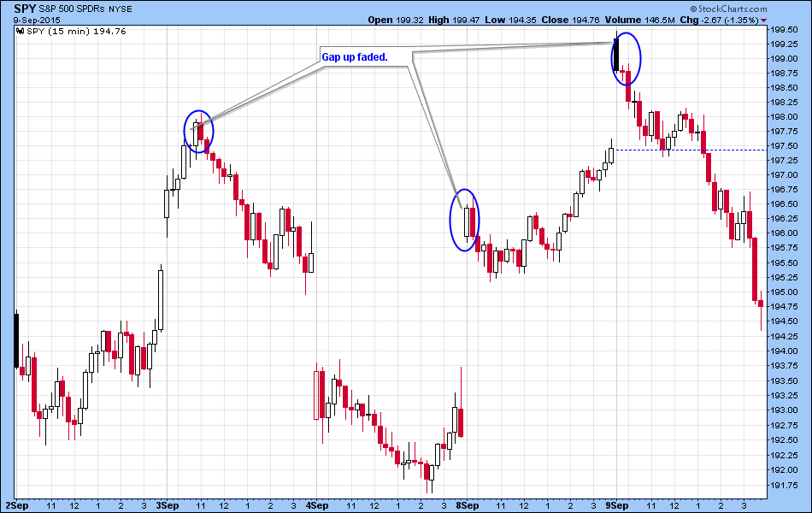Click the 'Gap up faded.' annotation text

click(x=355, y=57)
